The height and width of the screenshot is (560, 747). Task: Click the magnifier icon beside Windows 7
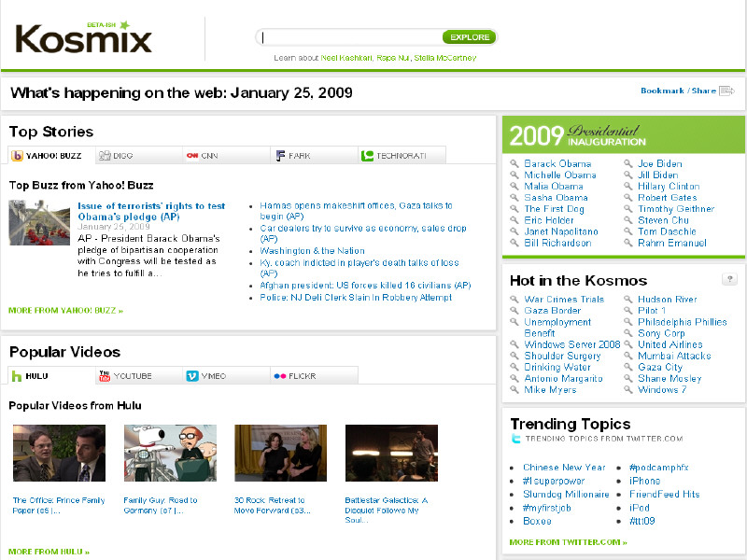pos(628,389)
